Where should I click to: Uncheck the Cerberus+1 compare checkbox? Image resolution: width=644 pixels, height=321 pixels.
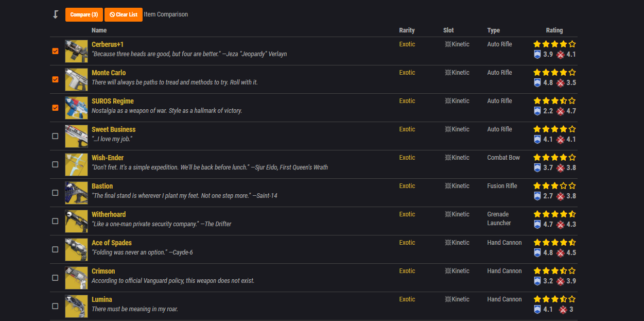pyautogui.click(x=55, y=51)
